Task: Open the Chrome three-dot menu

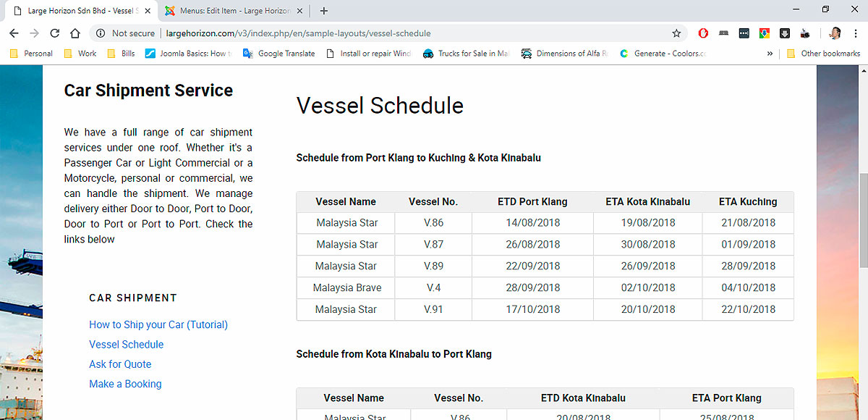Action: 857,33
